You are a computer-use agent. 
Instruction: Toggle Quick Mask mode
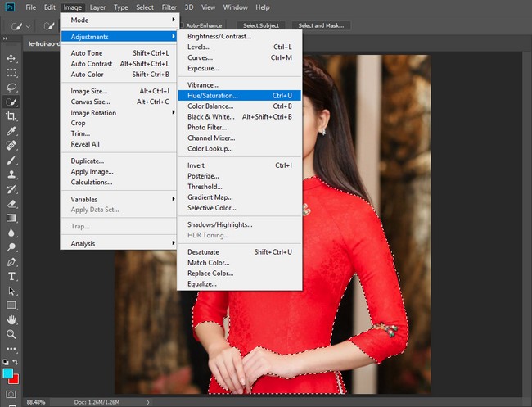pos(11,394)
